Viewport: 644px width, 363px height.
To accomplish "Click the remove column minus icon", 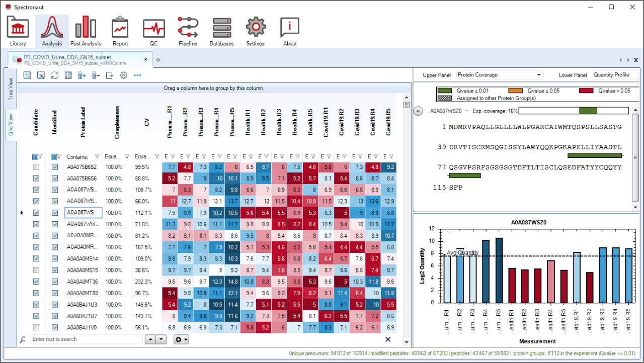I will click(x=96, y=75).
